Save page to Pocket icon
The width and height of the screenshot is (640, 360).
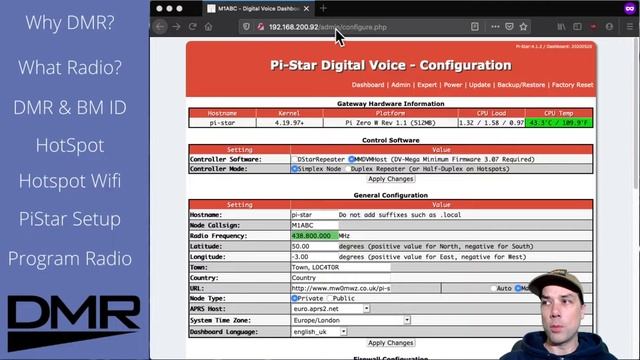(509, 27)
